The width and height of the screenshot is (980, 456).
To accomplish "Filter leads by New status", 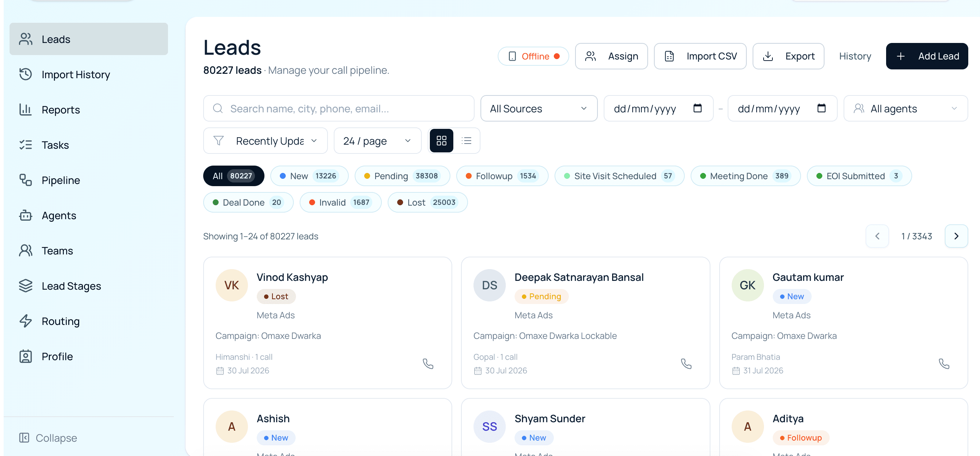I will pos(309,175).
